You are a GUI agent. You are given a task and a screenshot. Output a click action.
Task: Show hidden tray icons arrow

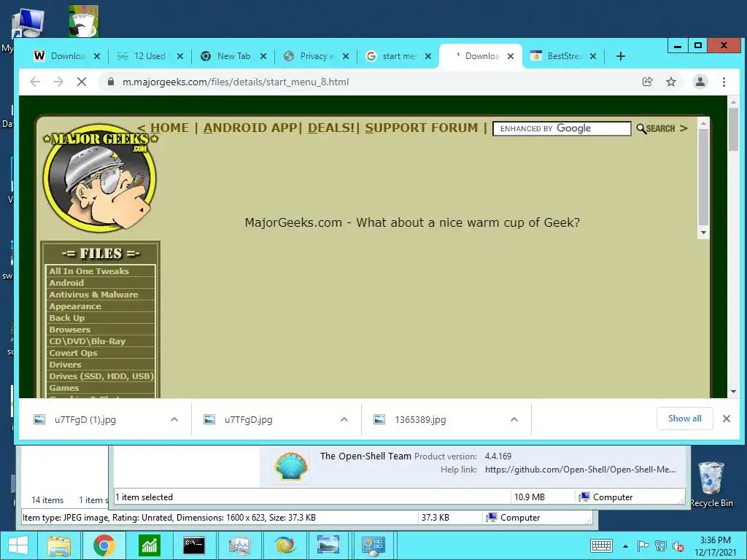click(625, 546)
